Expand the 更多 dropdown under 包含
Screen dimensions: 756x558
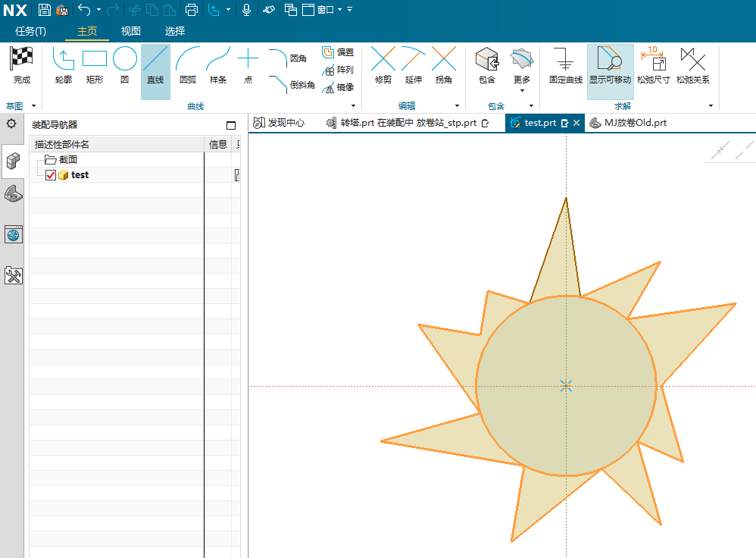tap(522, 89)
